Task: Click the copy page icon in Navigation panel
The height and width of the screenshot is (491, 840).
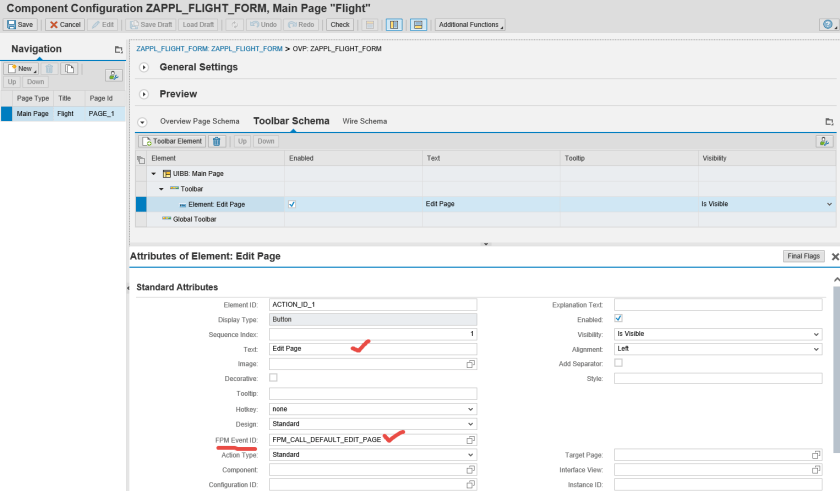Action: tap(69, 68)
